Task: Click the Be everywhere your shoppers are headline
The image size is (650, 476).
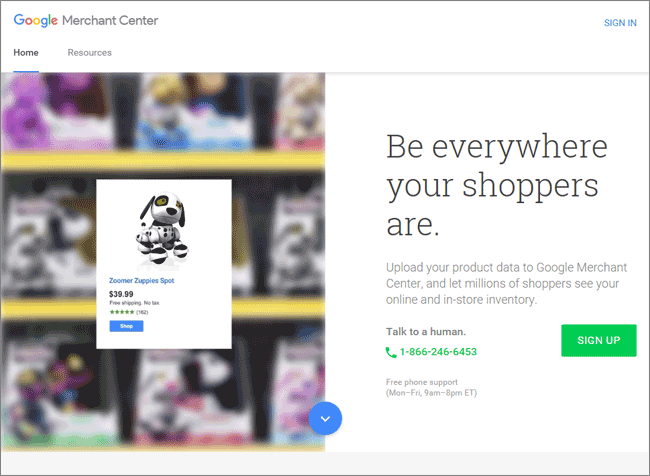Action: pyautogui.click(x=497, y=185)
